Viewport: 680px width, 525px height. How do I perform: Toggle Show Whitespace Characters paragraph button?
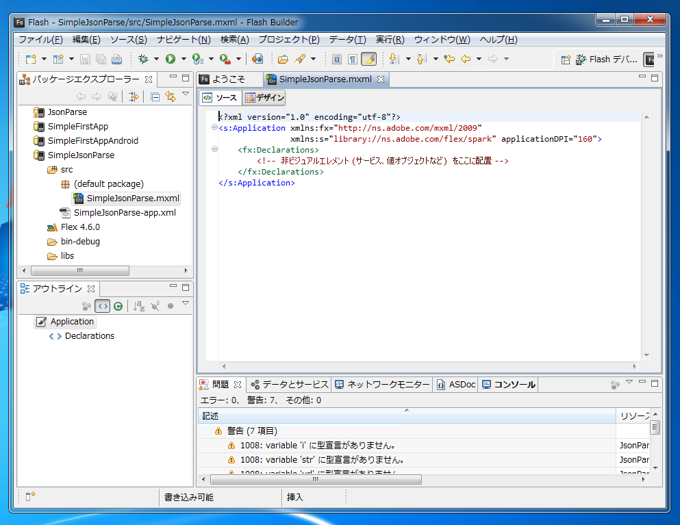[x=353, y=59]
